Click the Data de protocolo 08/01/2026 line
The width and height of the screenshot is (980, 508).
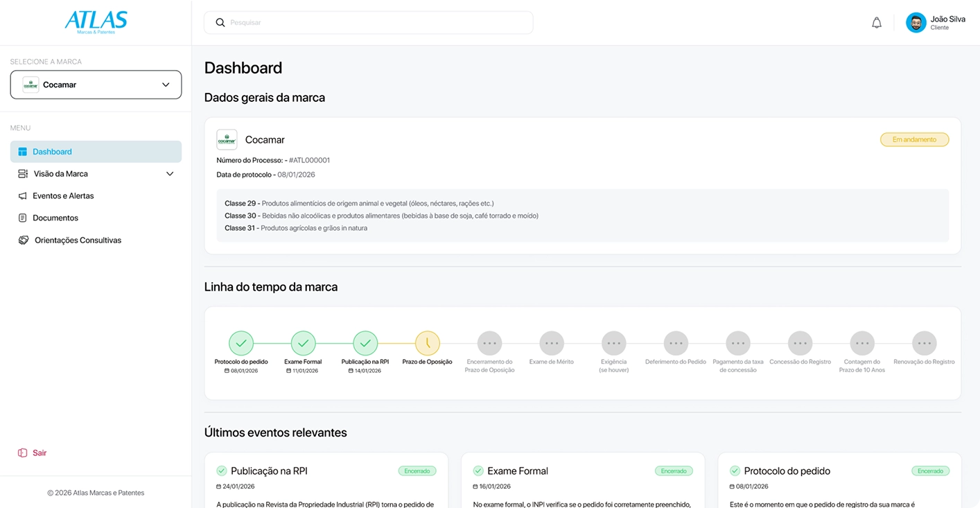click(x=265, y=175)
